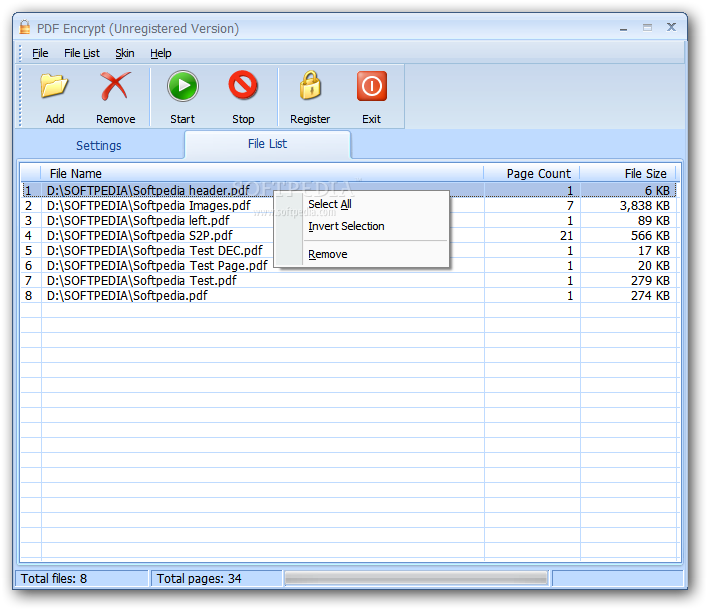Choose Select All in context menu
708x610 pixels.
330,204
